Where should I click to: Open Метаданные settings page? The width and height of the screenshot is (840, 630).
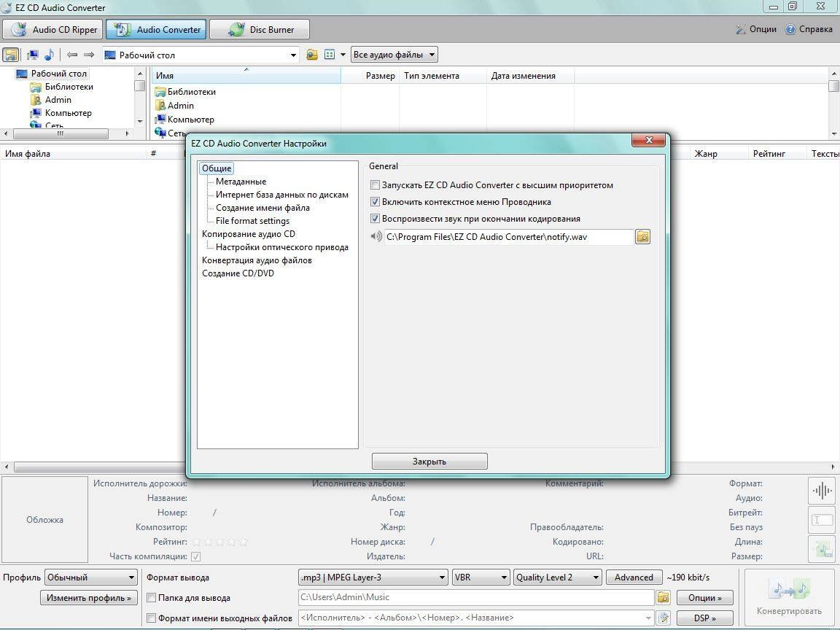coord(241,182)
